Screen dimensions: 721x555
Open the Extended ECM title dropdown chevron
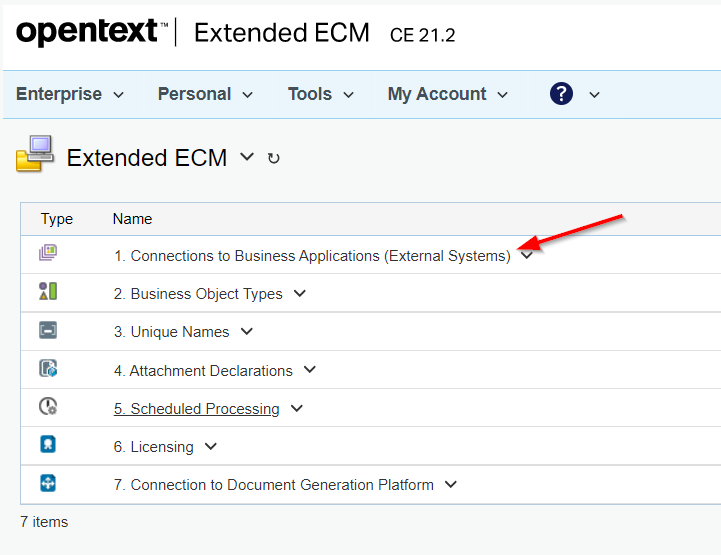click(247, 158)
